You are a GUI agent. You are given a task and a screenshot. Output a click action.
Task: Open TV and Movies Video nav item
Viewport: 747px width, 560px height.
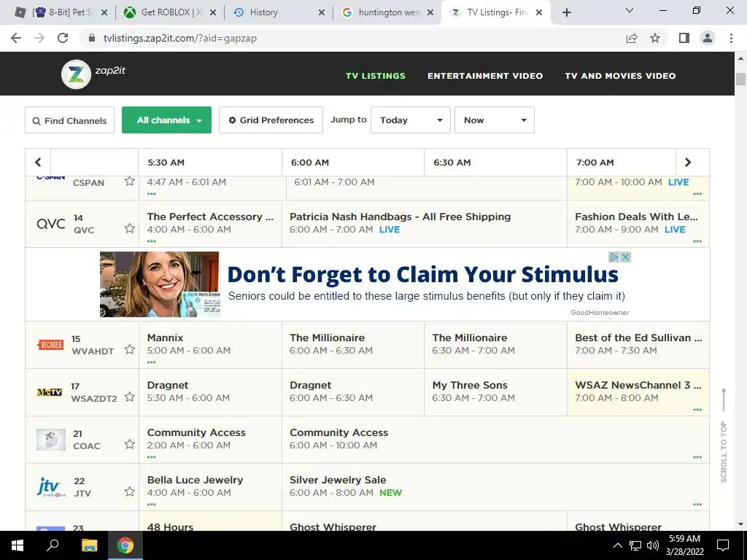pyautogui.click(x=620, y=76)
